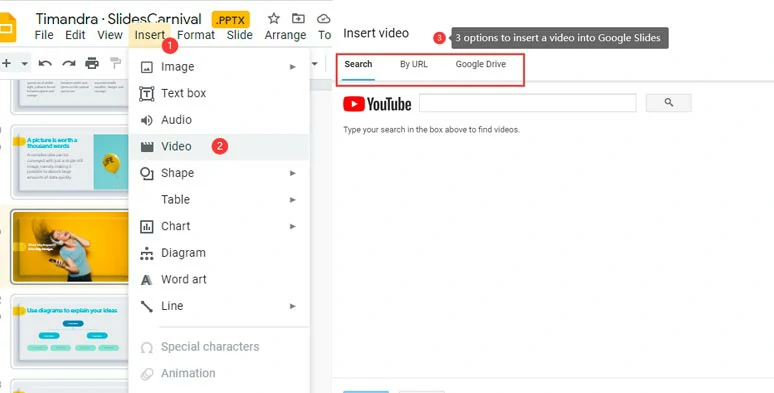Click the Redo toolbar button
The height and width of the screenshot is (393, 774).
click(x=69, y=64)
